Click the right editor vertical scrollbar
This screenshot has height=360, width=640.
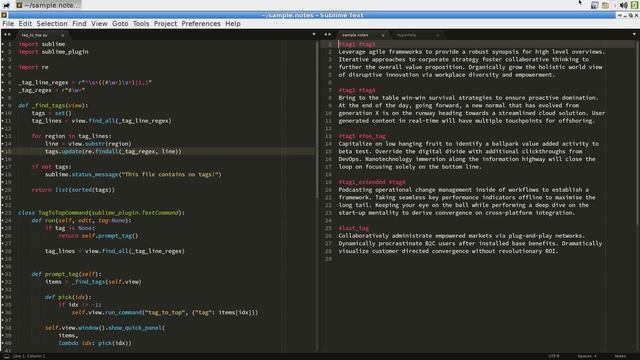point(638,133)
